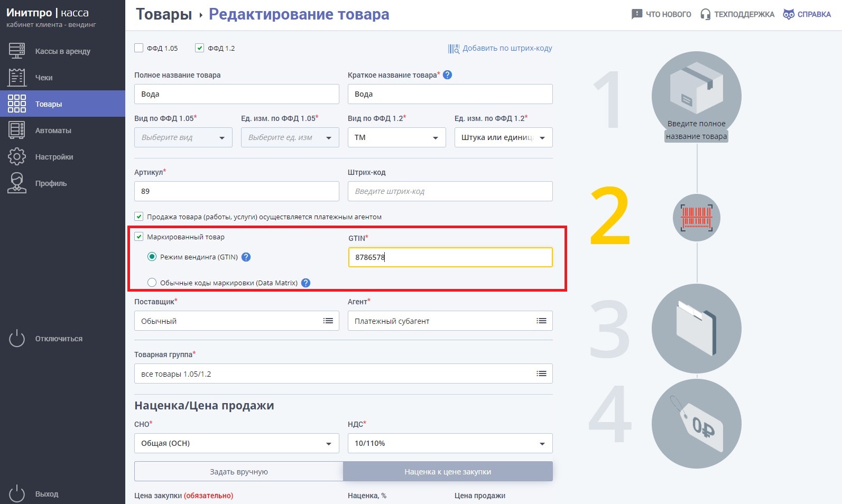Click help icon next to Режим вендинга (GTIN)
This screenshot has height=504, width=842.
[x=246, y=257]
